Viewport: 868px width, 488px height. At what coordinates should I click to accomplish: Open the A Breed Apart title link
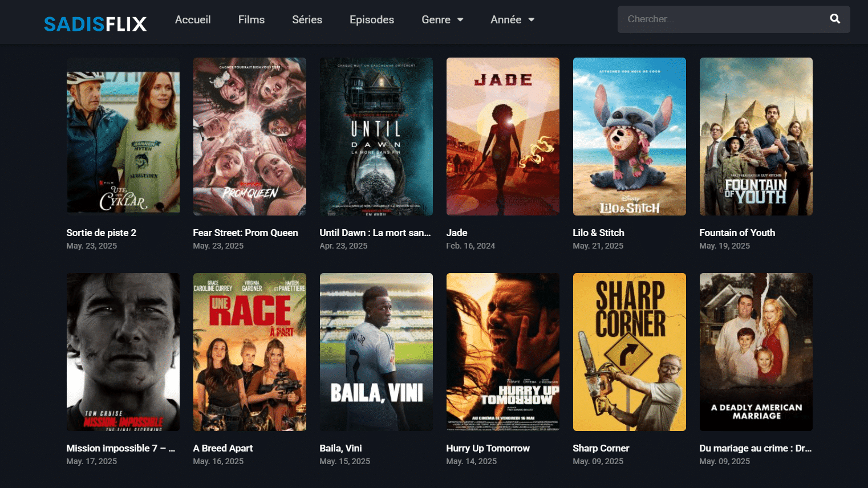[222, 448]
